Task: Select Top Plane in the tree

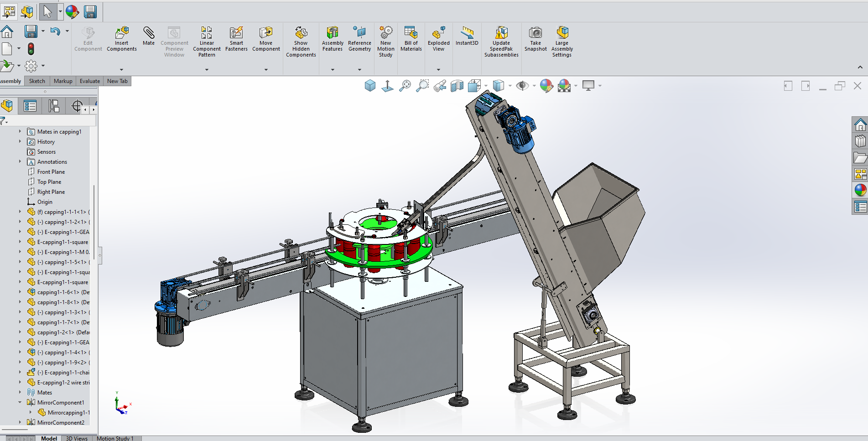Action: coord(49,182)
